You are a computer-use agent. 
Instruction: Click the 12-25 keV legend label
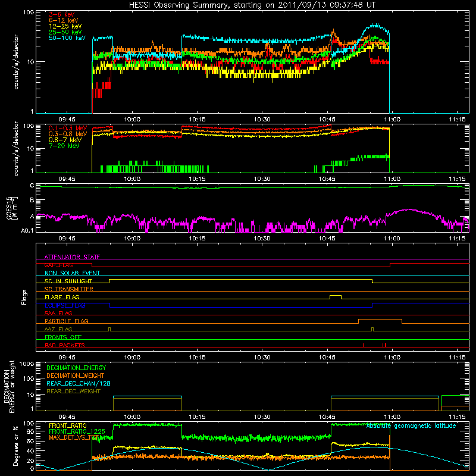pyautogui.click(x=65, y=26)
